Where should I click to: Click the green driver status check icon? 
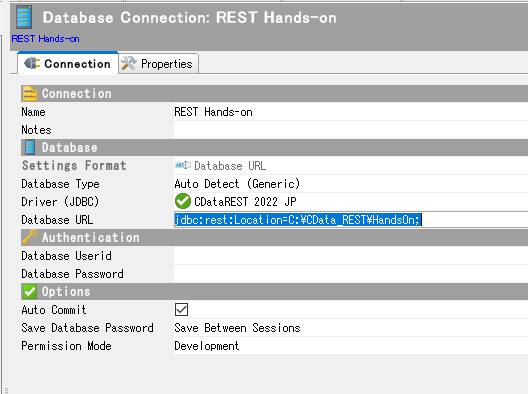coord(183,201)
